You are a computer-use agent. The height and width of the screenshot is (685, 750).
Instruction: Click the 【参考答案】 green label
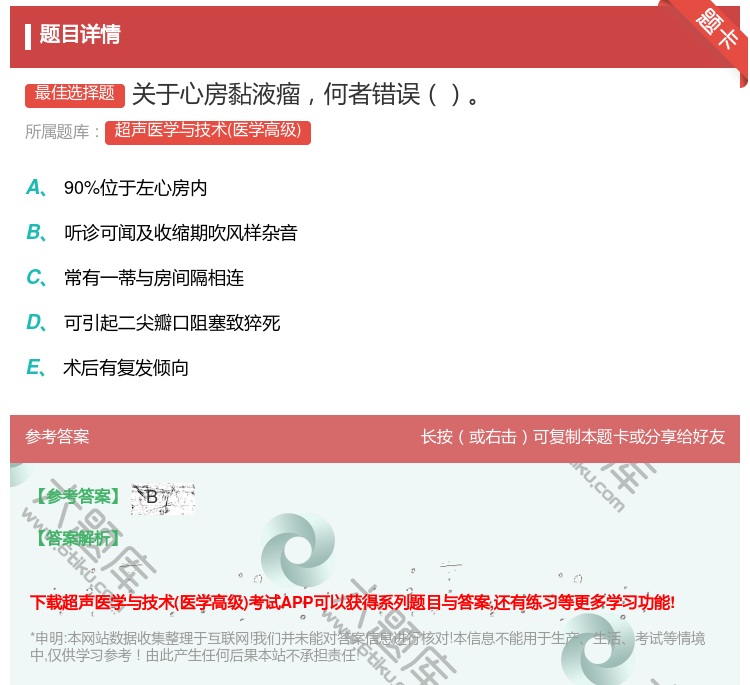78,496
